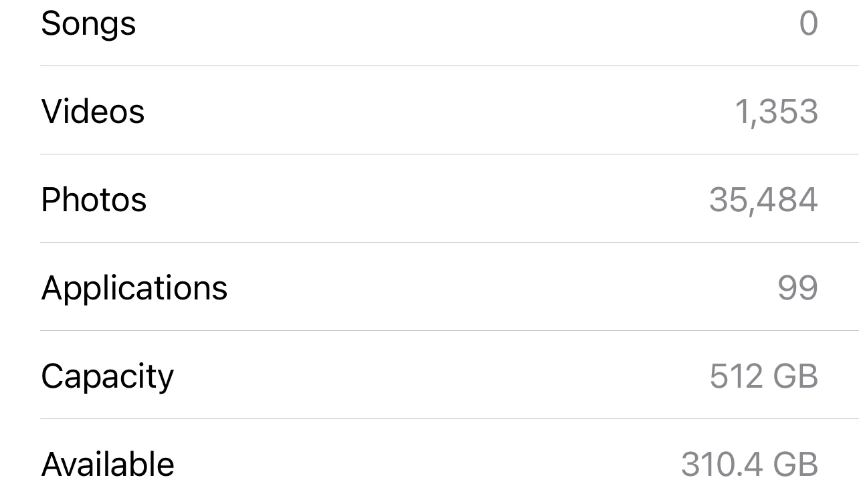This screenshot has height=504, width=859.
Task: Select the Songs count value 0
Action: click(x=808, y=24)
